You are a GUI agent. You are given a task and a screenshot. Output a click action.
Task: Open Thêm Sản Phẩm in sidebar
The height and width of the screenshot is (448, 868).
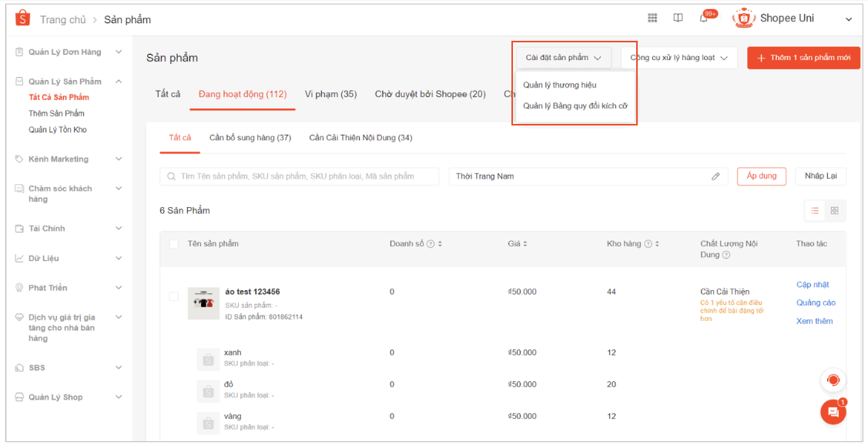[56, 113]
